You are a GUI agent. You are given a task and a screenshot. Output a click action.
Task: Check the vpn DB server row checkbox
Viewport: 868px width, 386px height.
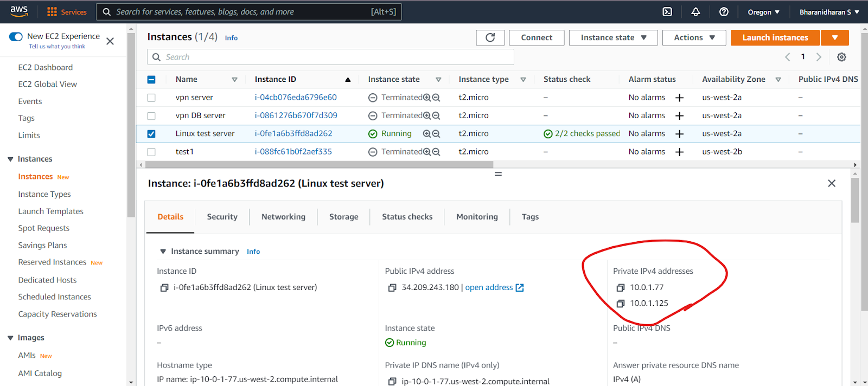click(x=151, y=115)
